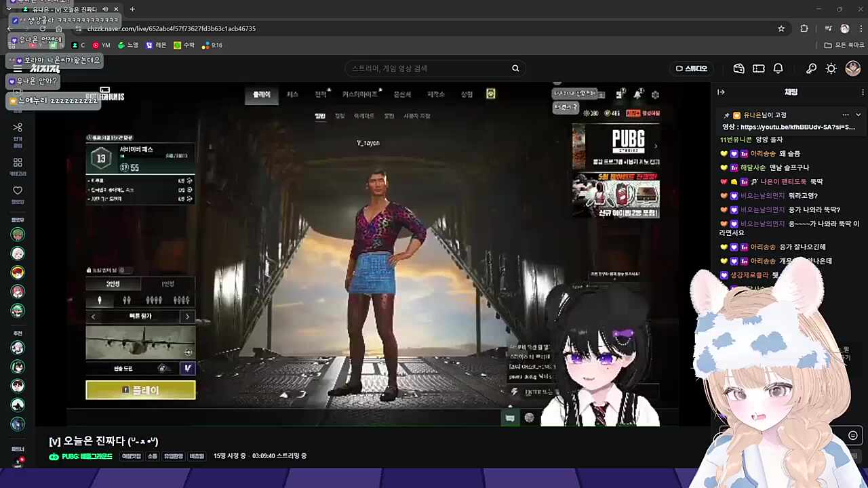Open the pinned message's three-dot menu
This screenshot has height=488, width=868.
tap(845, 115)
